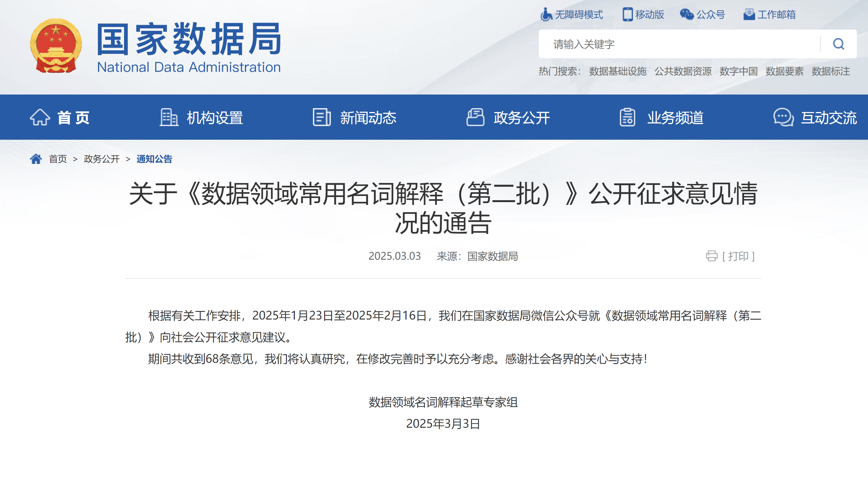Click the 政务公开 breadcrumb link
The height and width of the screenshot is (485, 868).
[102, 159]
